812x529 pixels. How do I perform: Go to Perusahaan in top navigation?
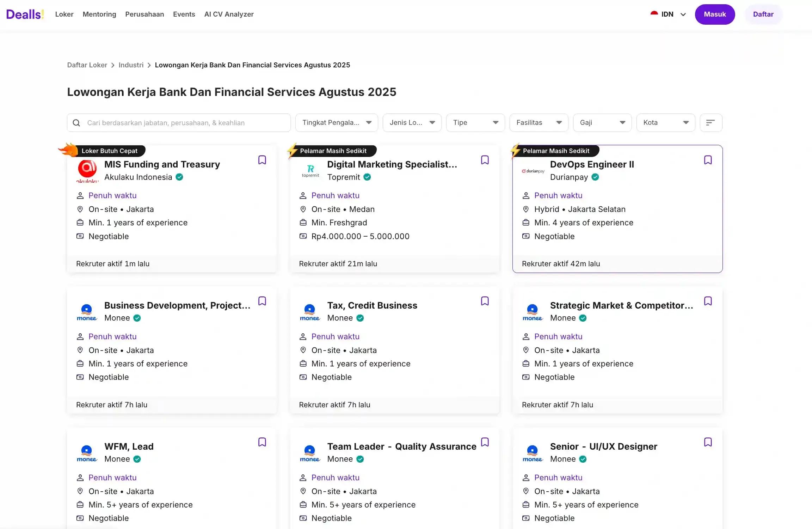144,14
